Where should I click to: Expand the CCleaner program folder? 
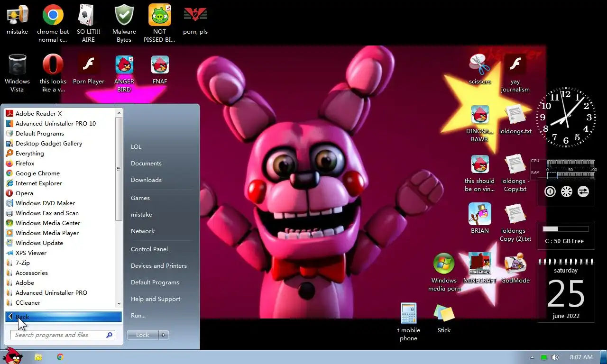(60, 302)
